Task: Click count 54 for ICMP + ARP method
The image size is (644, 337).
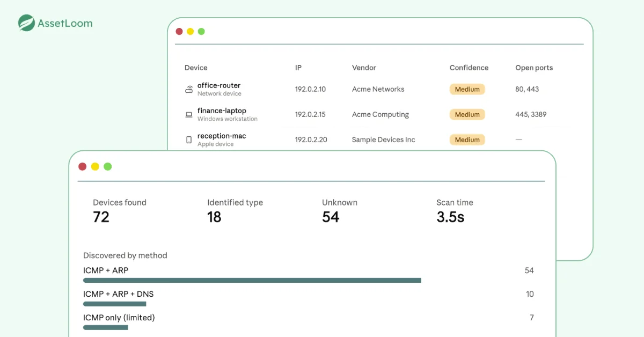Action: [529, 270]
